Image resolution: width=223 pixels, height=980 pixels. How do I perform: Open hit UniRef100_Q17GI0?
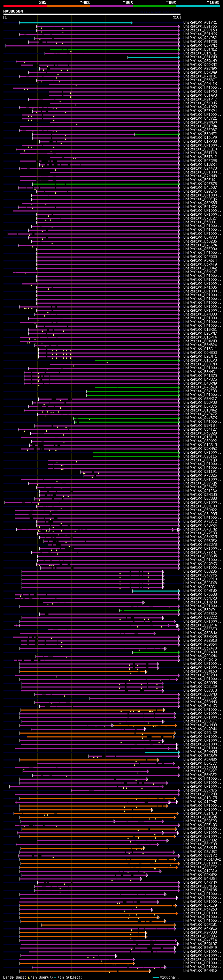click(x=200, y=870)
